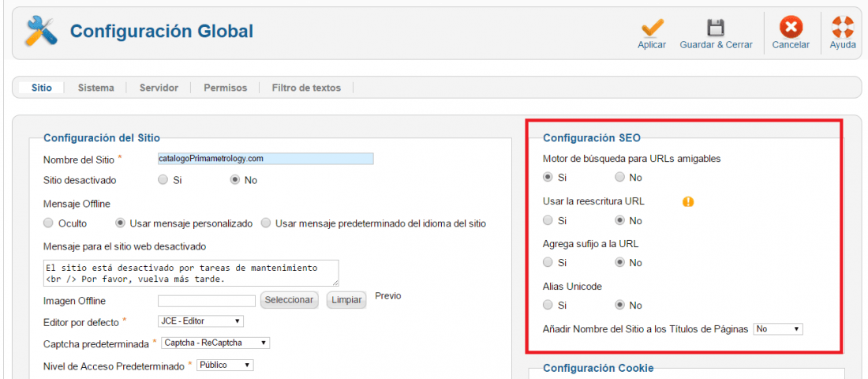
Task: Click the Configuración Cookie heading
Action: click(x=598, y=368)
